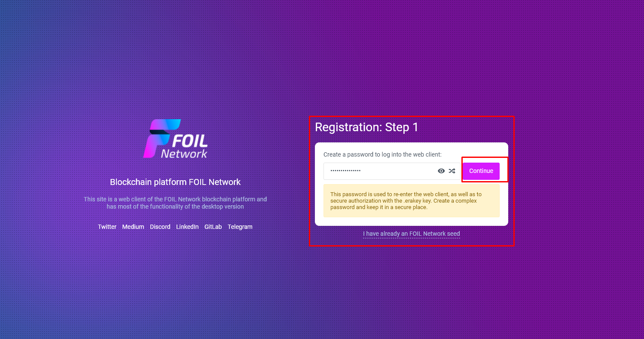Click the Registration: Step 1 heading
This screenshot has height=339, width=644.
pos(366,127)
